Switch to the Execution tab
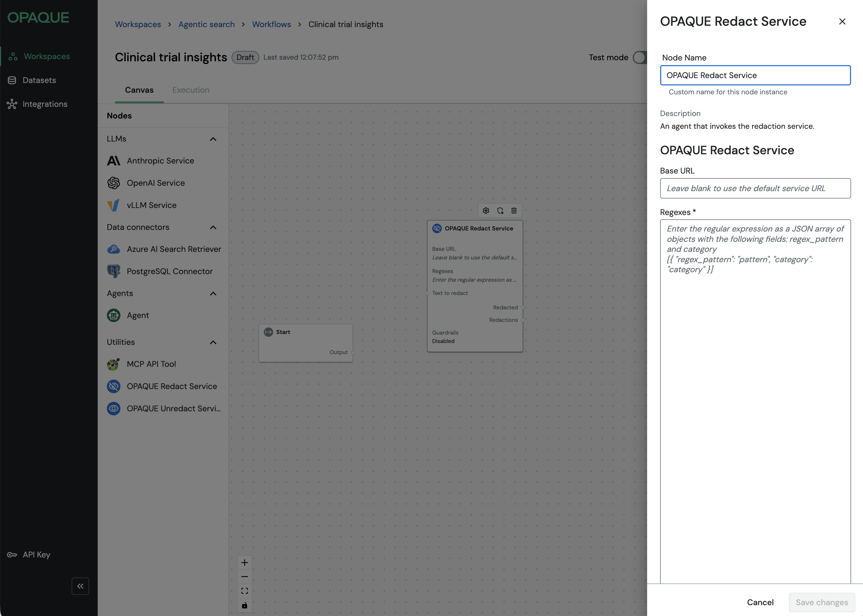This screenshot has width=863, height=616. tap(191, 90)
